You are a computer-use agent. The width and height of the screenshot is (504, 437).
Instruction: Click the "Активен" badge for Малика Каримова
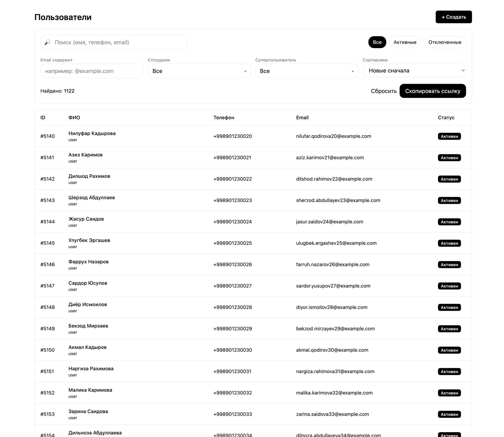pyautogui.click(x=449, y=393)
